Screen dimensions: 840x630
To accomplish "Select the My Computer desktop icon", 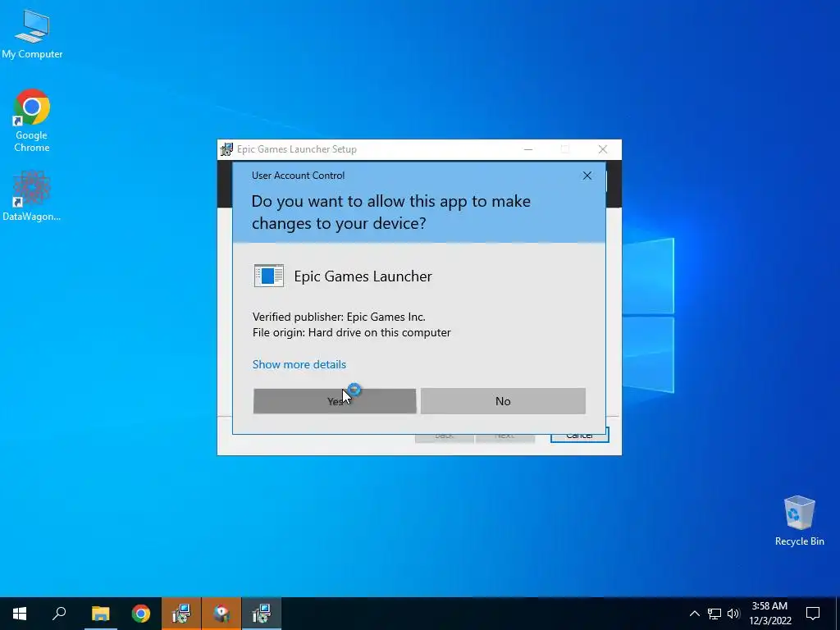I will tap(32, 34).
